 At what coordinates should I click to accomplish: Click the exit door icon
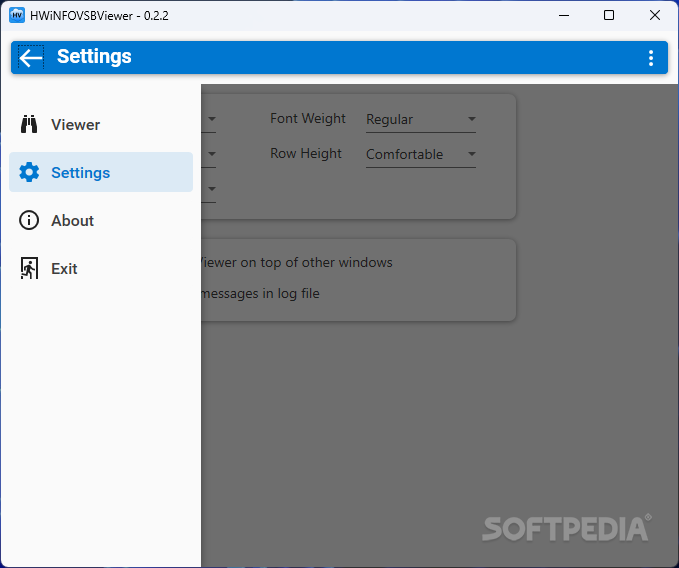tap(29, 268)
